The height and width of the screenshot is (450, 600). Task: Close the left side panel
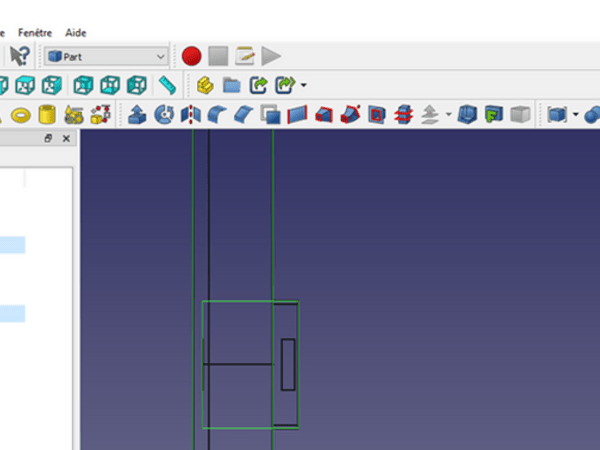[x=66, y=139]
